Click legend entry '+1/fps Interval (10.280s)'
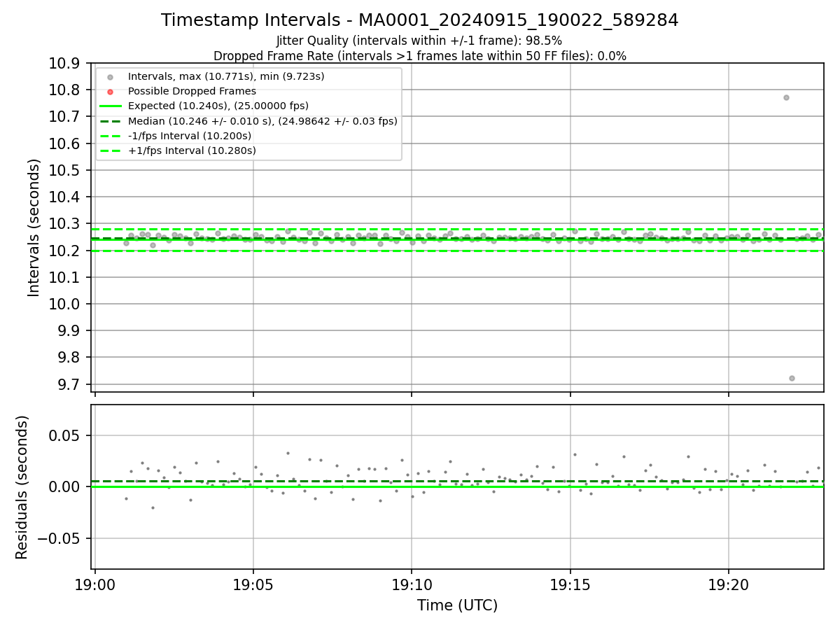The height and width of the screenshot is (630, 840). (x=192, y=150)
